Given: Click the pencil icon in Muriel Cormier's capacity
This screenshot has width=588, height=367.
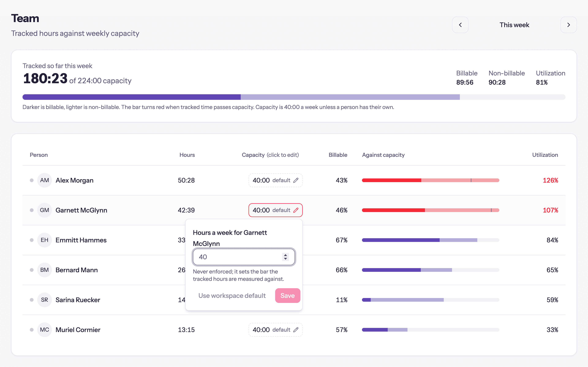Looking at the screenshot, I should 296,330.
